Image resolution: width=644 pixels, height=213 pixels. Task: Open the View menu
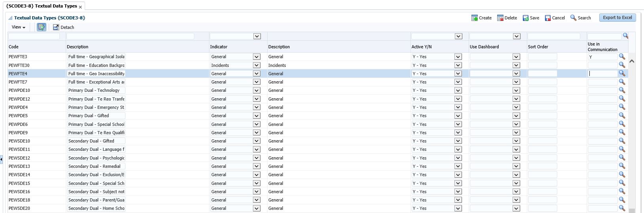pyautogui.click(x=18, y=27)
